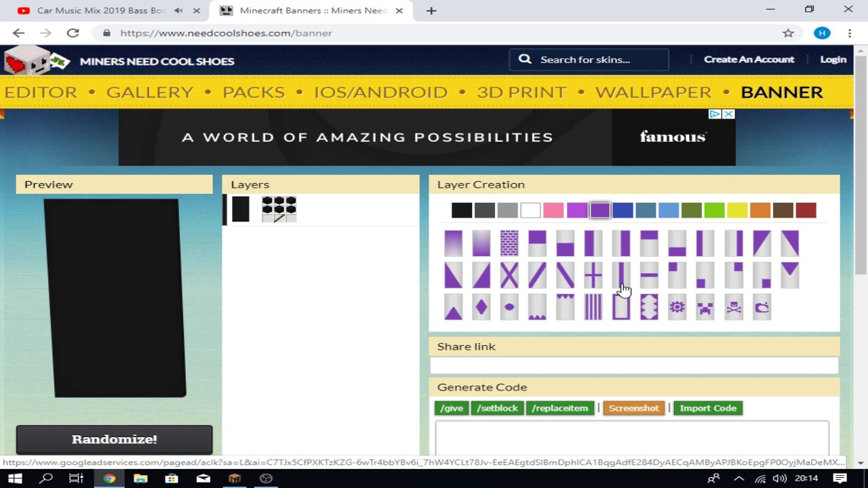Open the GALLERY section
Image resolution: width=868 pixels, height=488 pixels.
click(150, 92)
